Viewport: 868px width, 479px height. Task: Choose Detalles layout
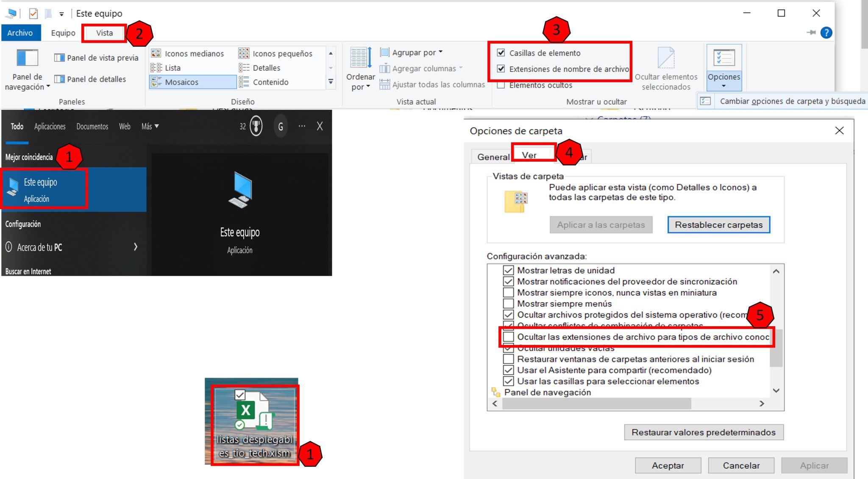(259, 68)
